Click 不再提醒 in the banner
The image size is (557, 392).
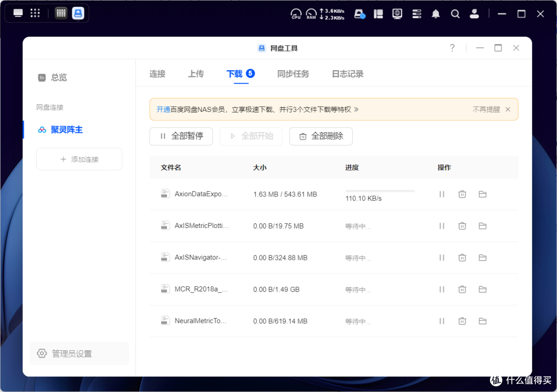[x=486, y=109]
